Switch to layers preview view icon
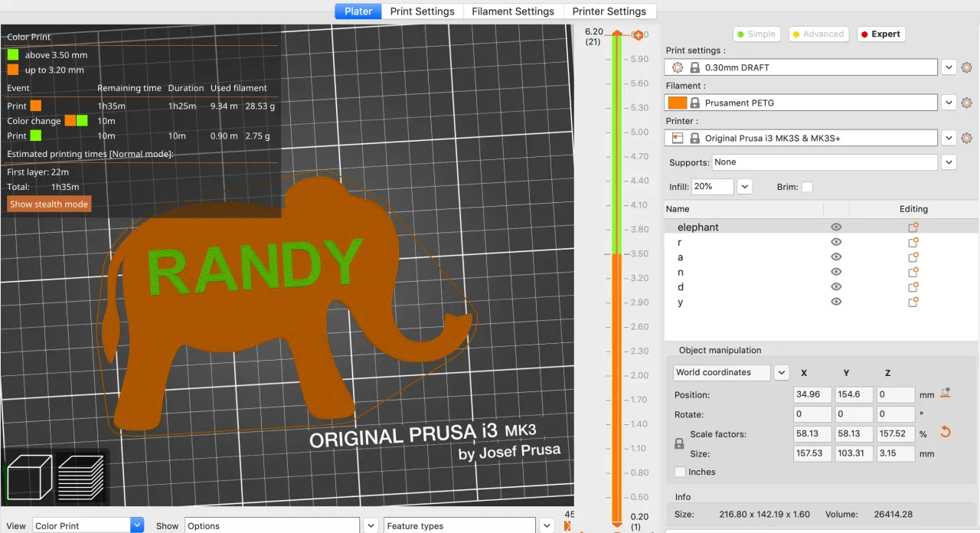 [x=80, y=476]
